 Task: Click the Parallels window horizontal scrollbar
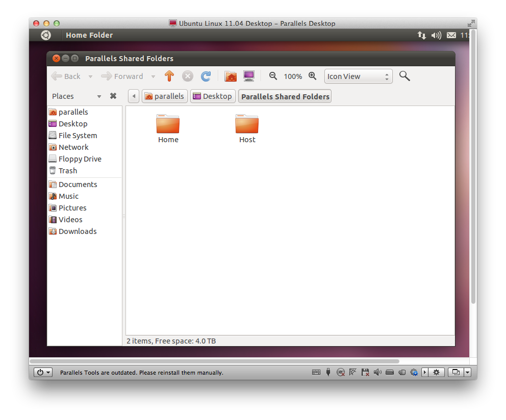214,361
